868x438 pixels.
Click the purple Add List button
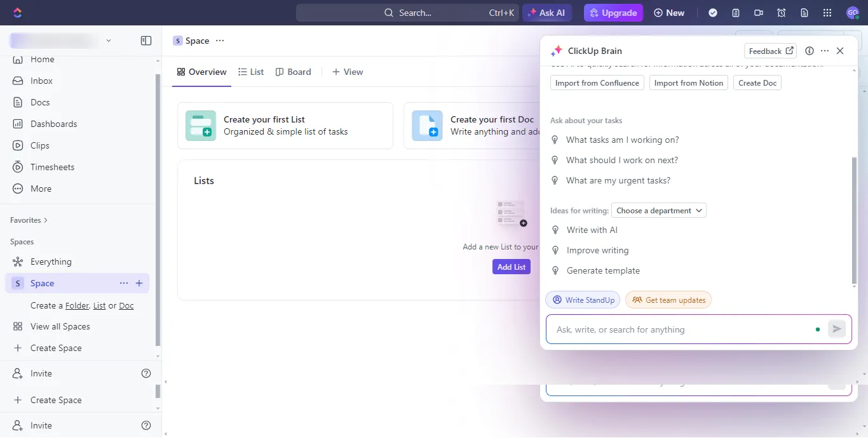pos(512,267)
